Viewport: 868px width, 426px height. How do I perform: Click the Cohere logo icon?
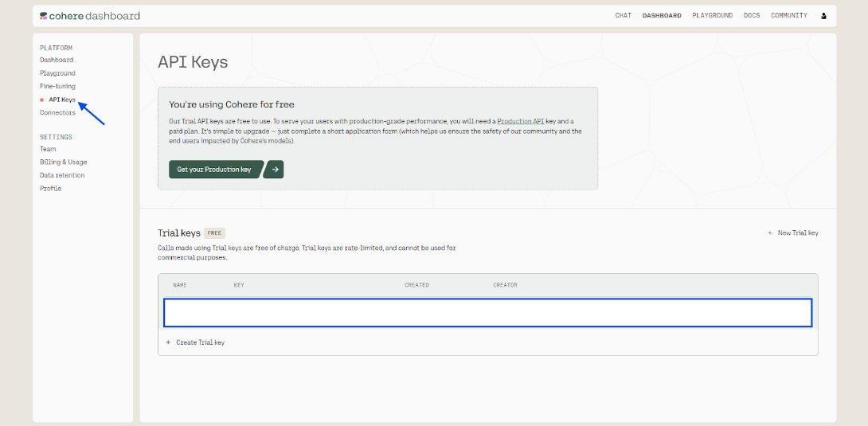pyautogui.click(x=44, y=16)
